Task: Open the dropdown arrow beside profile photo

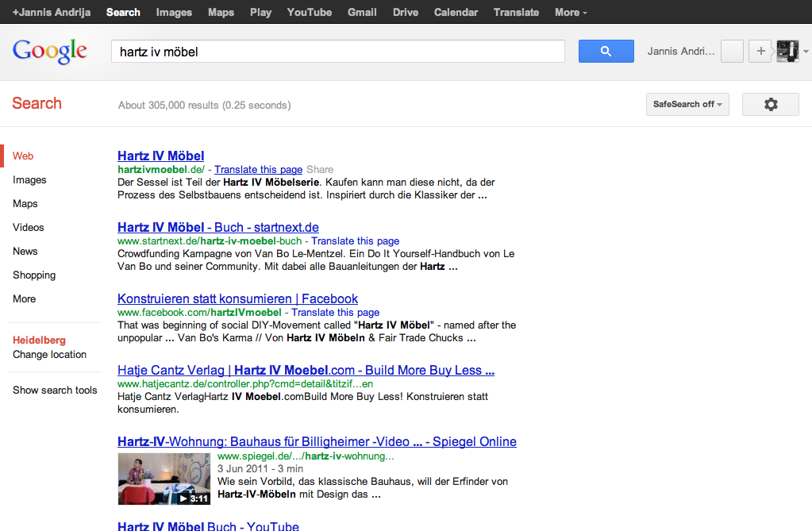Action: 806,52
